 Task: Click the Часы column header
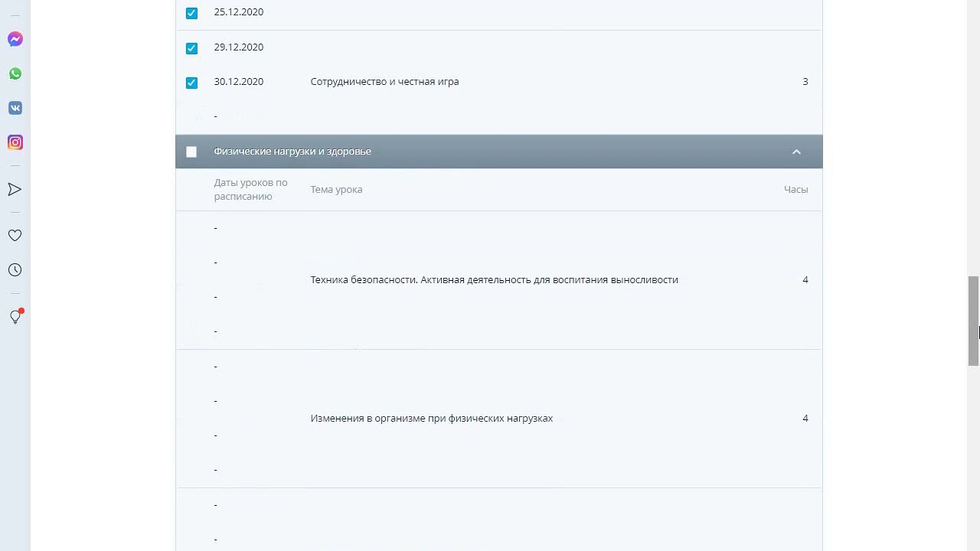click(796, 190)
